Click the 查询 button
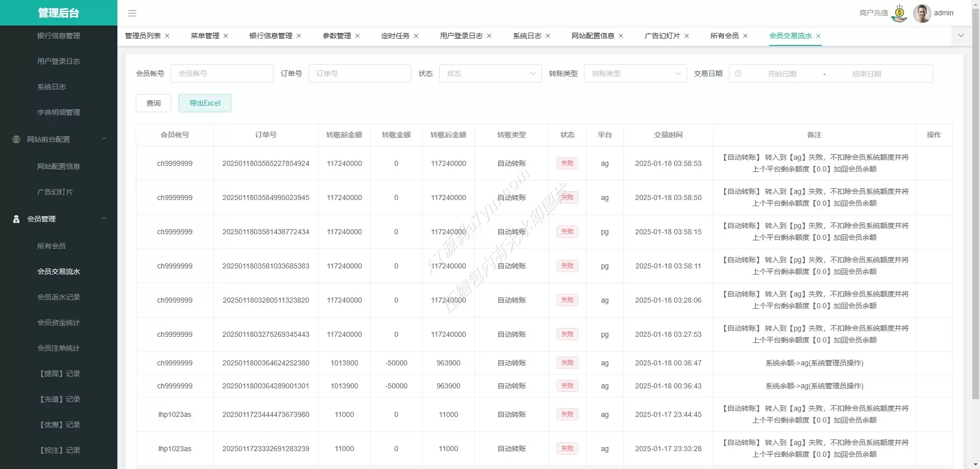The width and height of the screenshot is (980, 469). click(x=154, y=103)
